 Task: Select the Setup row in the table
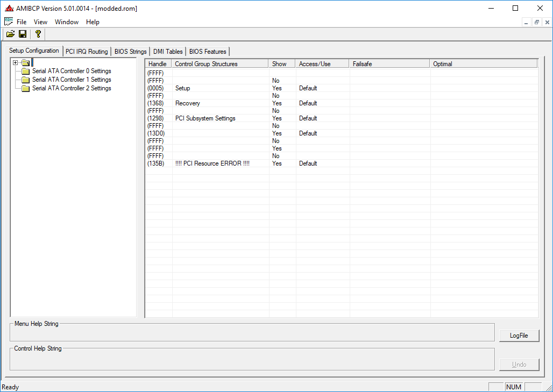tap(342, 88)
